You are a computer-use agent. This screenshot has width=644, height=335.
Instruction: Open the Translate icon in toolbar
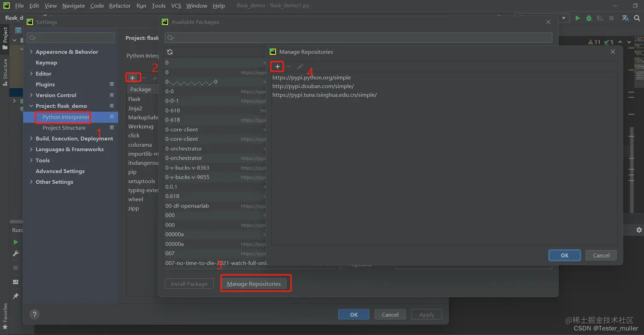625,18
